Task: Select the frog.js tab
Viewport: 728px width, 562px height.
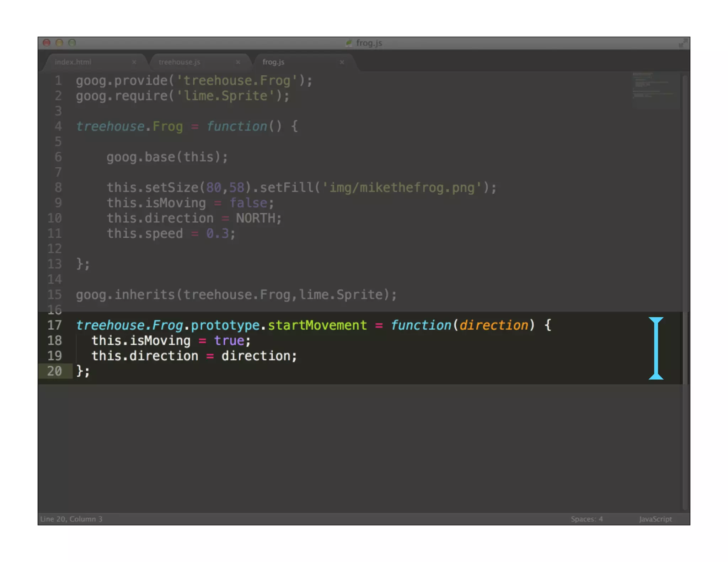Action: pyautogui.click(x=273, y=62)
